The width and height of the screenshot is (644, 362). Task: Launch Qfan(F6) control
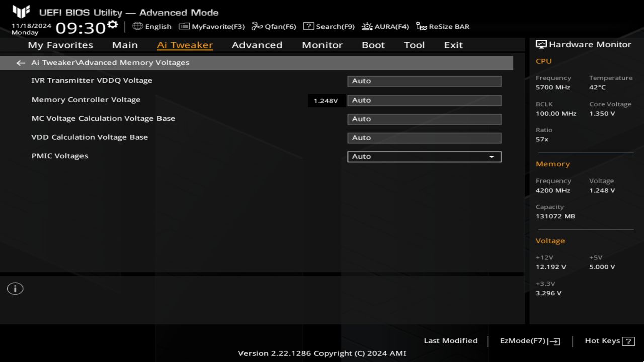click(x=274, y=26)
